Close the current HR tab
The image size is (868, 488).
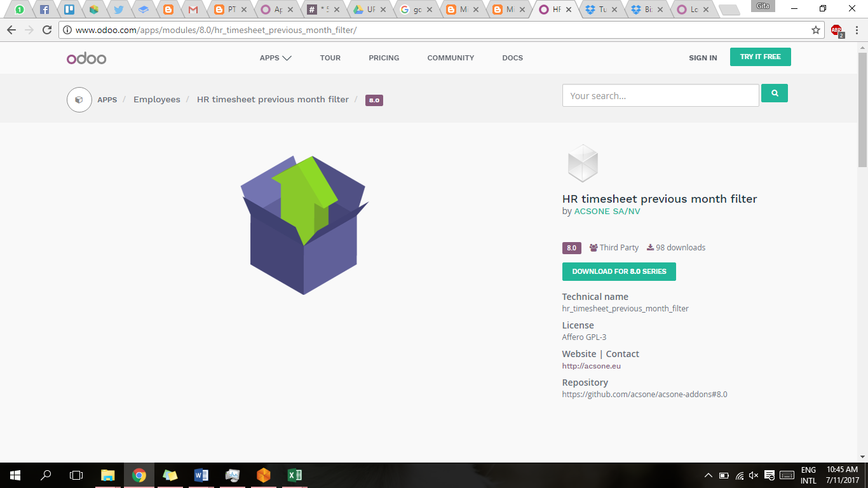pyautogui.click(x=568, y=10)
